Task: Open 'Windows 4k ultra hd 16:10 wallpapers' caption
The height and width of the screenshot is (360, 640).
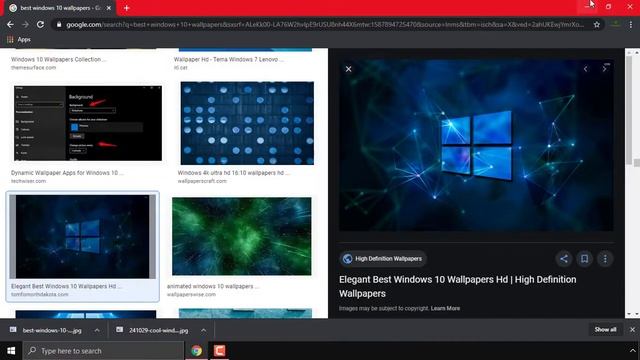Action: pyautogui.click(x=233, y=173)
